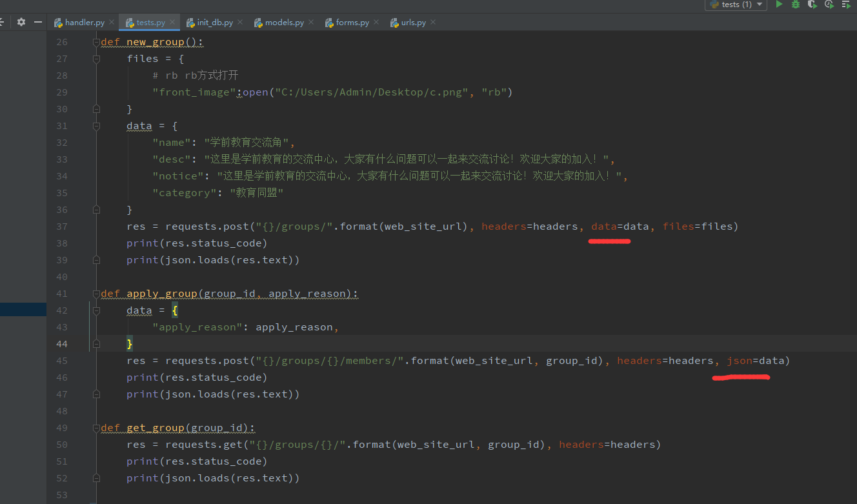Click the "apply_reason" key on line 43
Viewport: 857px width, 504px height.
tap(197, 327)
